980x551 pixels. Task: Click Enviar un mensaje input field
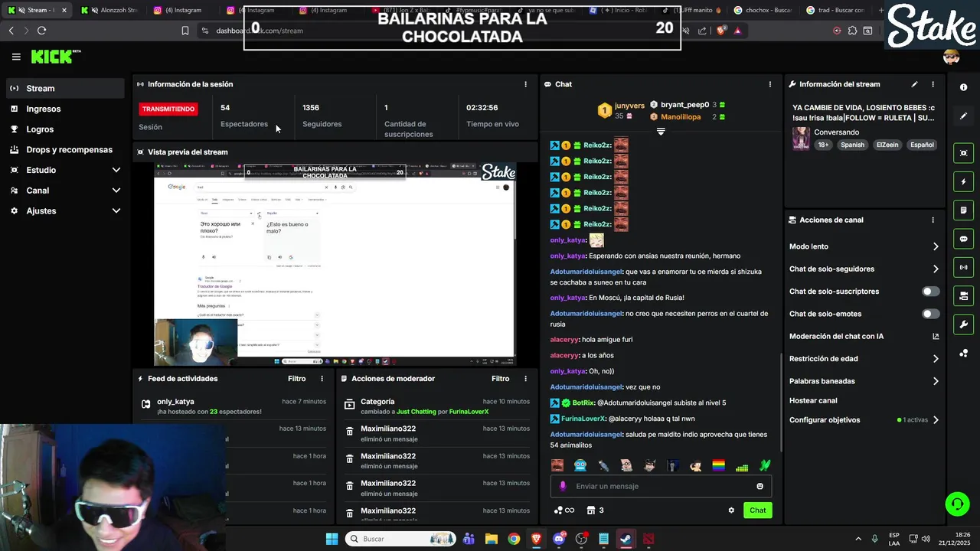[661, 486]
